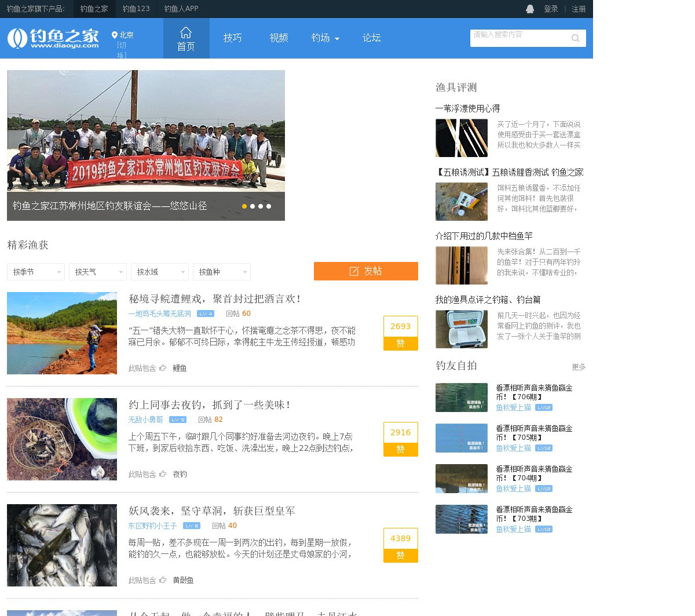695x616 pixels.
Task: Click into the search input field
Action: (x=518, y=38)
